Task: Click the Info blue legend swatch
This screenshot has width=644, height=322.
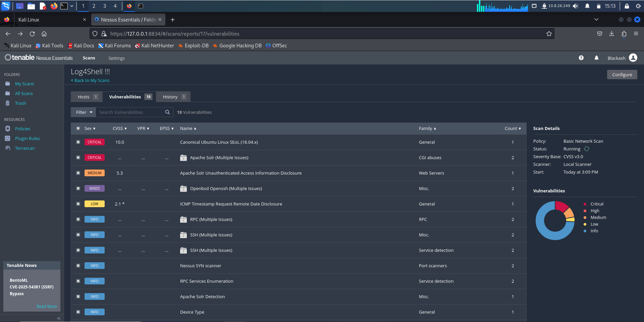Action: pyautogui.click(x=585, y=231)
